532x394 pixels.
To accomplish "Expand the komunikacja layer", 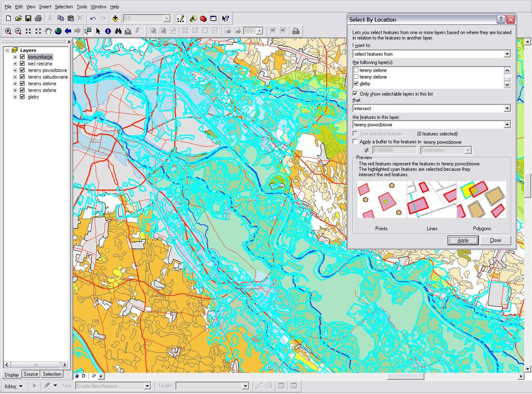I will (15, 57).
